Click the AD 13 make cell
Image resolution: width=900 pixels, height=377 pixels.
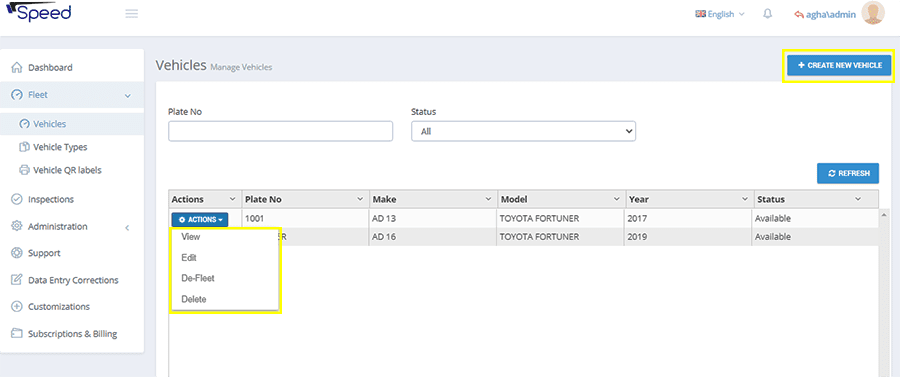(433, 219)
